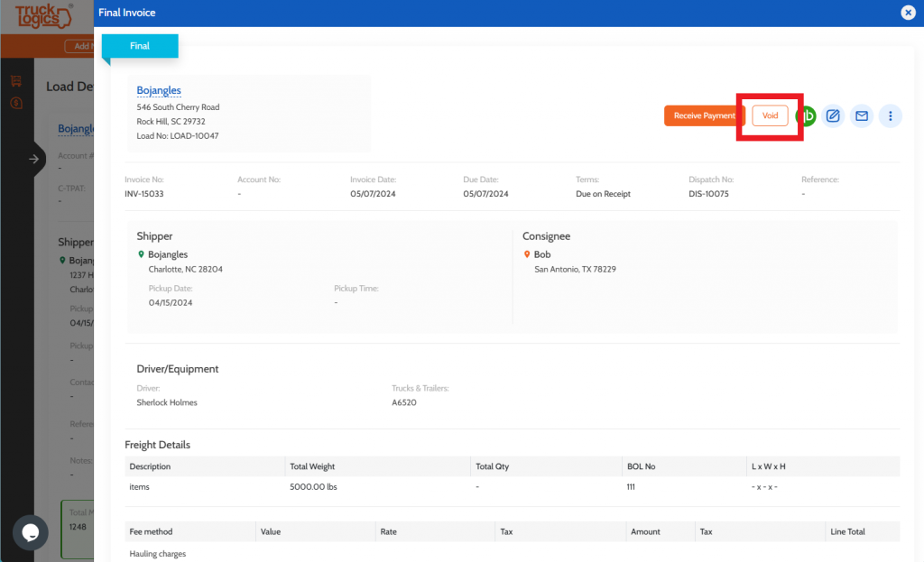Void this invoice with the Void button
The image size is (924, 562).
tap(770, 115)
